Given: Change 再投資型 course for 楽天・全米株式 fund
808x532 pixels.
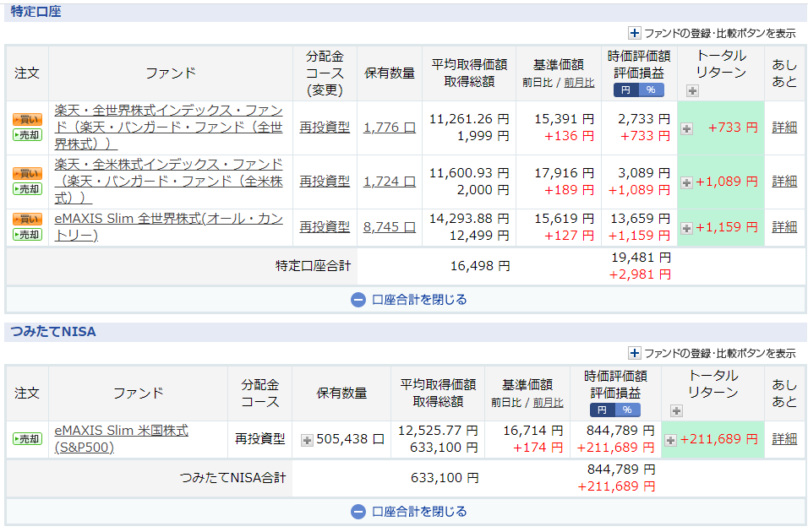Looking at the screenshot, I should click(x=325, y=182).
